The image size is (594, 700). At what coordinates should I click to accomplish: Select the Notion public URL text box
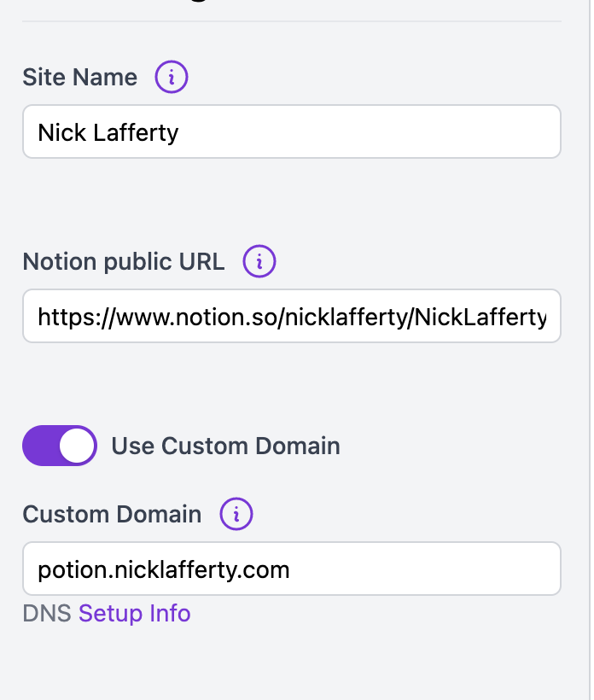(x=291, y=316)
